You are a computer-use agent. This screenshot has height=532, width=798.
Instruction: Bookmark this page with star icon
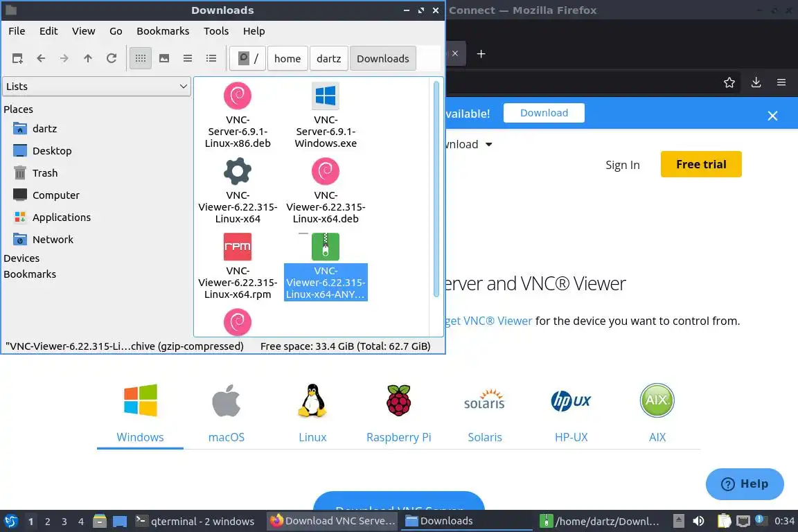pos(729,82)
